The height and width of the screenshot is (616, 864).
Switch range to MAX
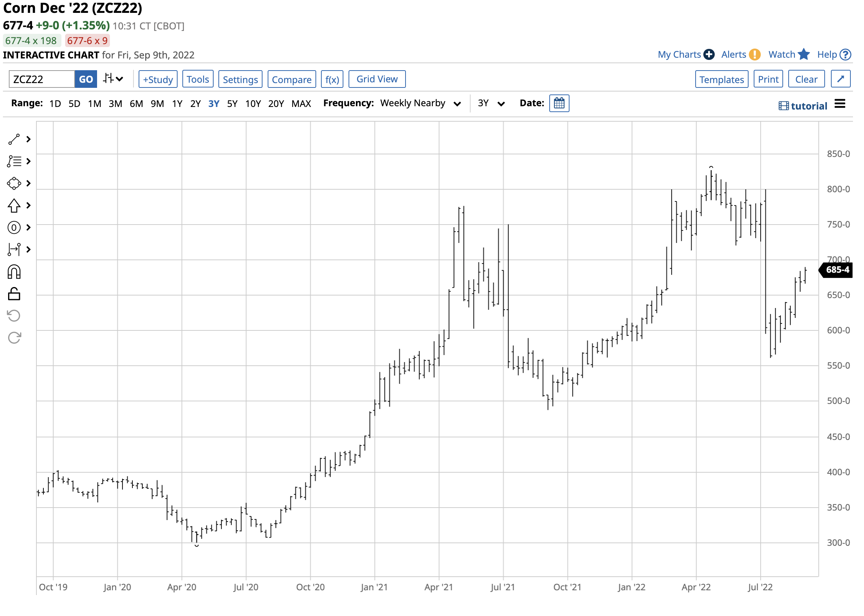point(301,104)
